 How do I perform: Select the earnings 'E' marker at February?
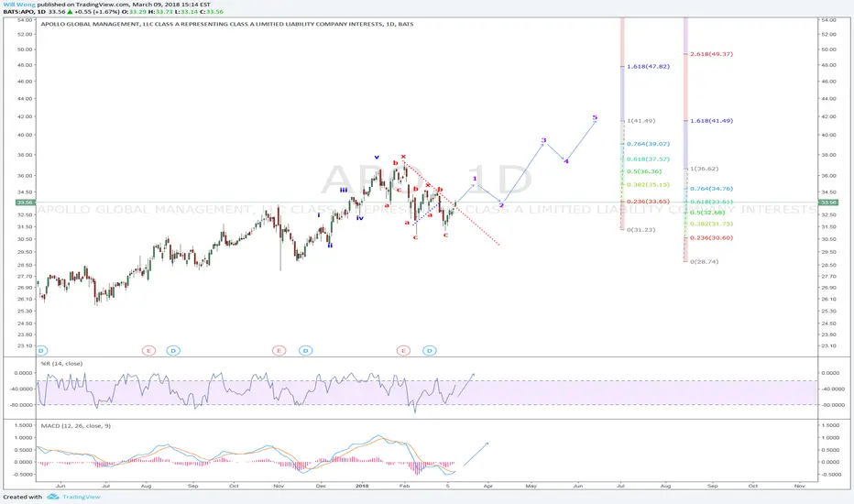coord(403,350)
